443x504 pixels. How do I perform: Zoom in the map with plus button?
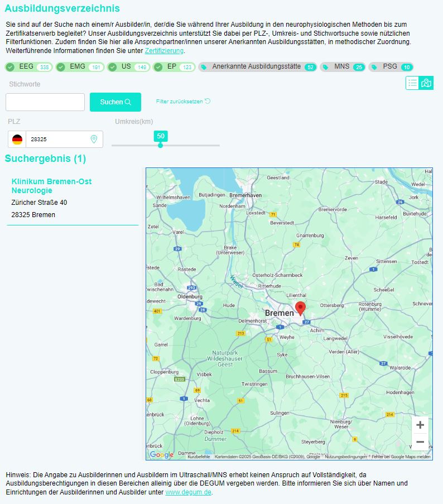coord(420,425)
